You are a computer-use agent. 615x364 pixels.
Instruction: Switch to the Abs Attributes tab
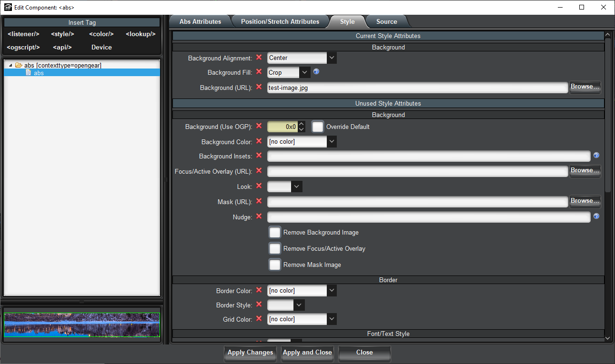point(200,21)
